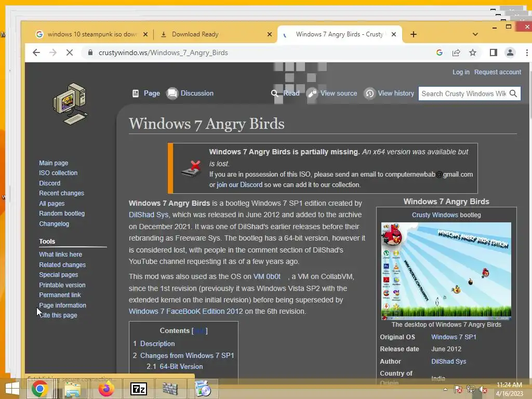Screen dimensions: 532x399
Task: Open 7-Zip from the taskbar
Action: point(139,389)
